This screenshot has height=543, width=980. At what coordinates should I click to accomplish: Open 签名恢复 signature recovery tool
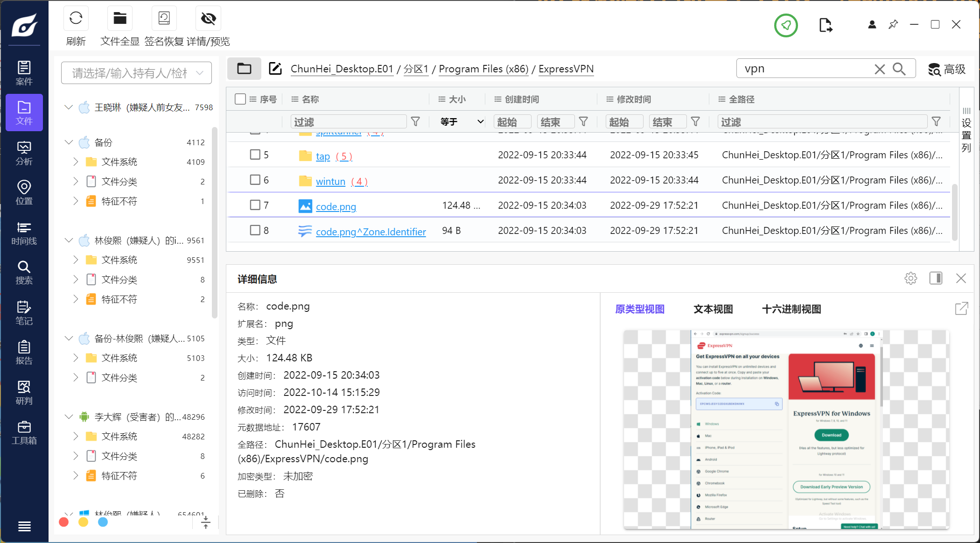click(x=164, y=19)
